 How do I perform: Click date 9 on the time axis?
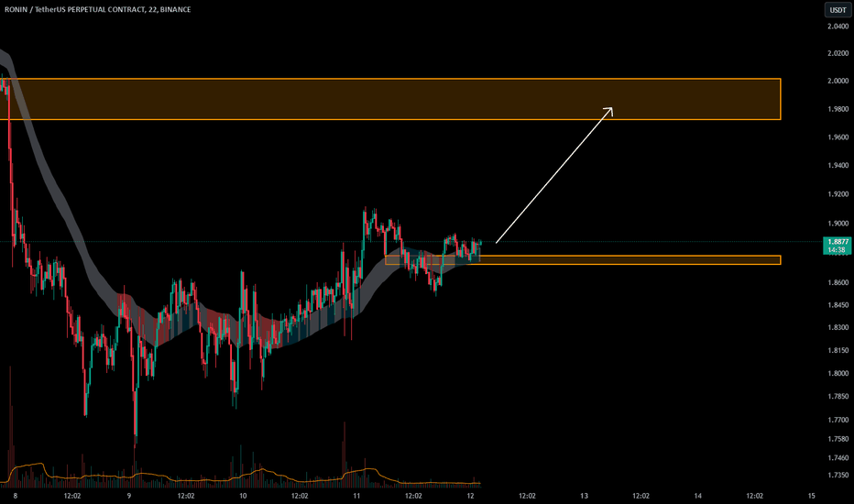129,496
